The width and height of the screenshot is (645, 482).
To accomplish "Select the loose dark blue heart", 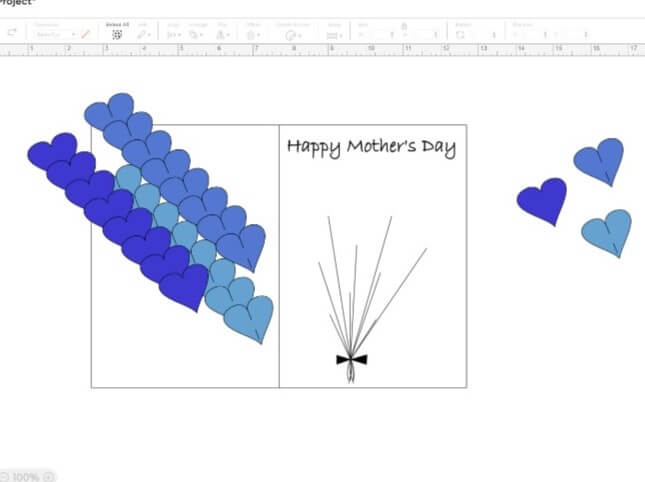I will (x=542, y=202).
